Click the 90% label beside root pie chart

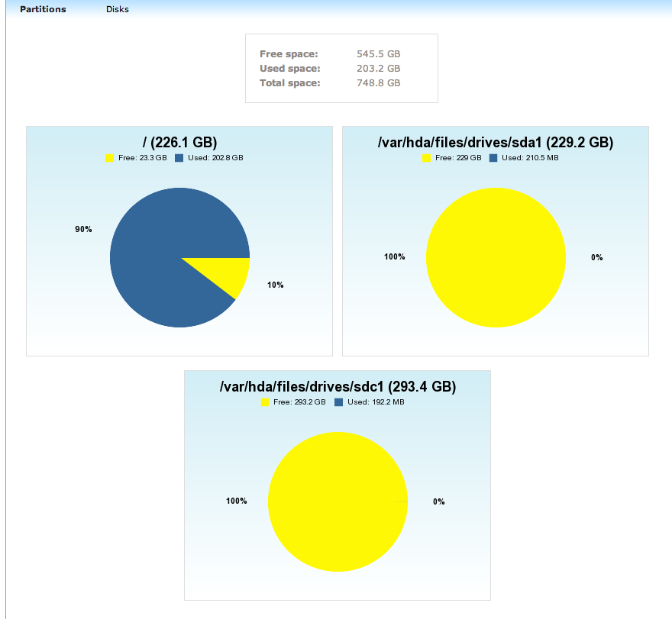click(83, 229)
